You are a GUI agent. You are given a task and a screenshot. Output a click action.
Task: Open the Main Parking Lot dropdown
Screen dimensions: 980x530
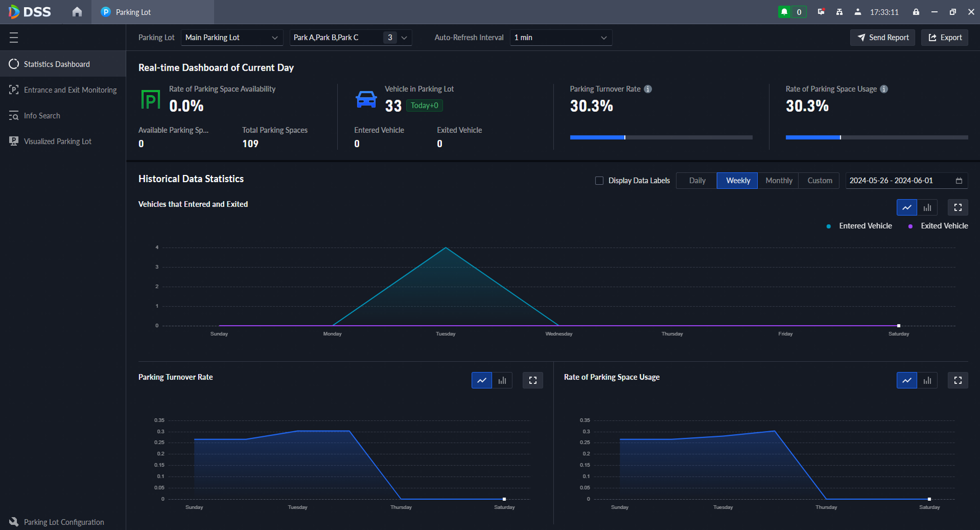click(x=232, y=37)
